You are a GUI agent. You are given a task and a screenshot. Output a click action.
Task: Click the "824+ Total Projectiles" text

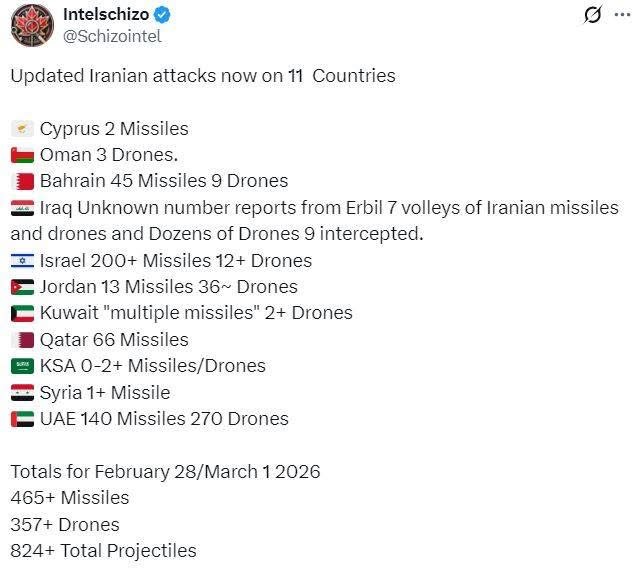point(103,551)
